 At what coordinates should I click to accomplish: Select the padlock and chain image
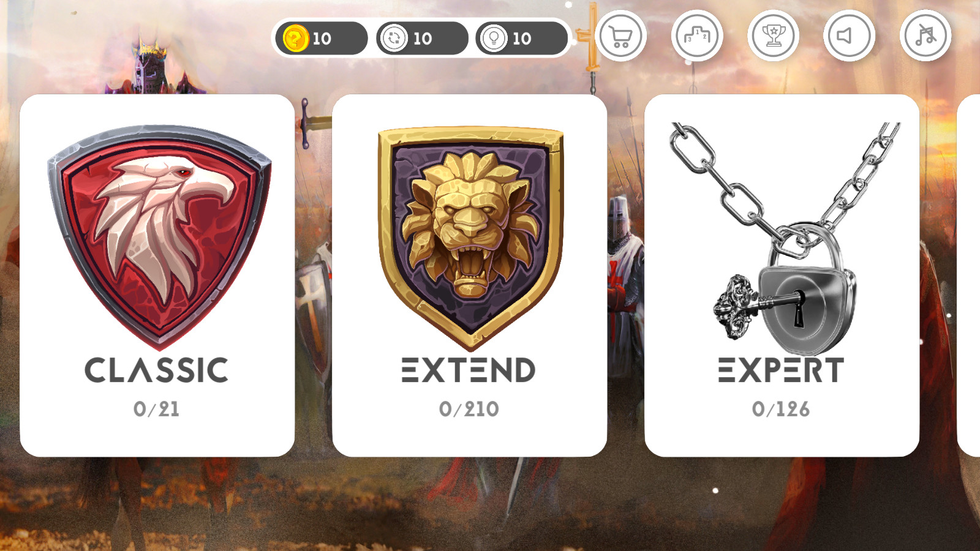click(784, 239)
